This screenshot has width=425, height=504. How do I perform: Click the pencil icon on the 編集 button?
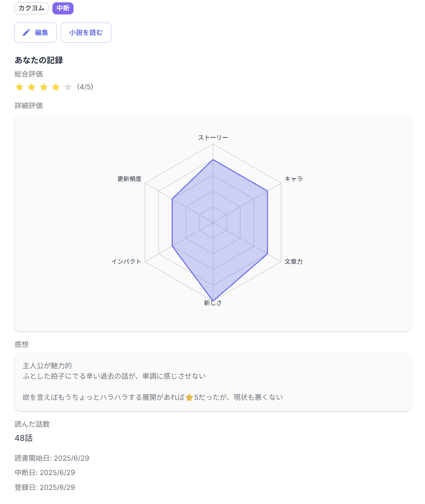pos(27,32)
